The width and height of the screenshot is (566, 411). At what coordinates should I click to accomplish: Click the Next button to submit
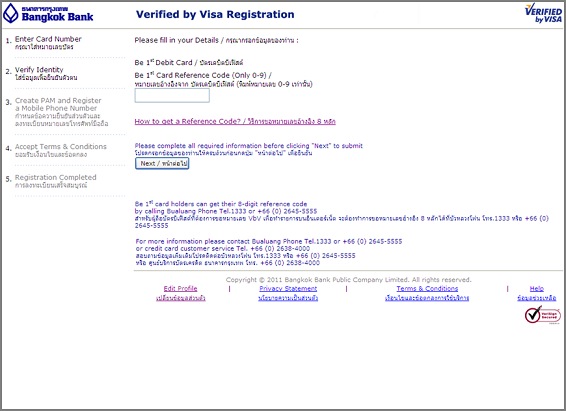162,163
